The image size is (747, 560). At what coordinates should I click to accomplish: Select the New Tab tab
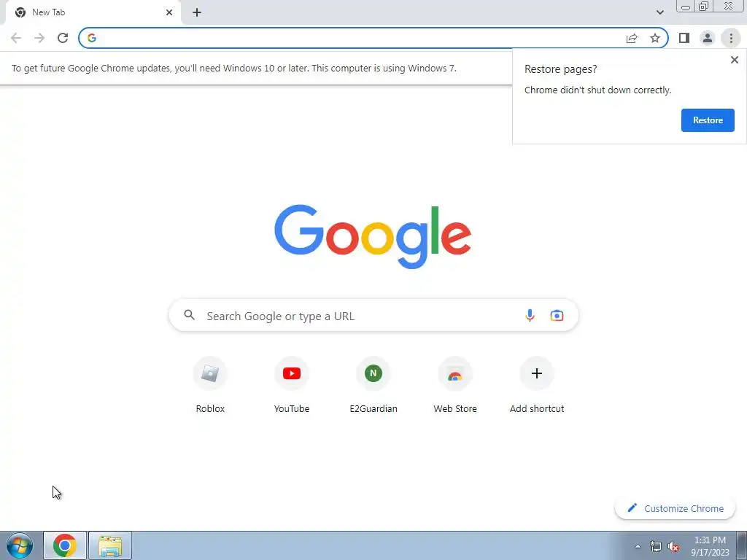point(93,12)
